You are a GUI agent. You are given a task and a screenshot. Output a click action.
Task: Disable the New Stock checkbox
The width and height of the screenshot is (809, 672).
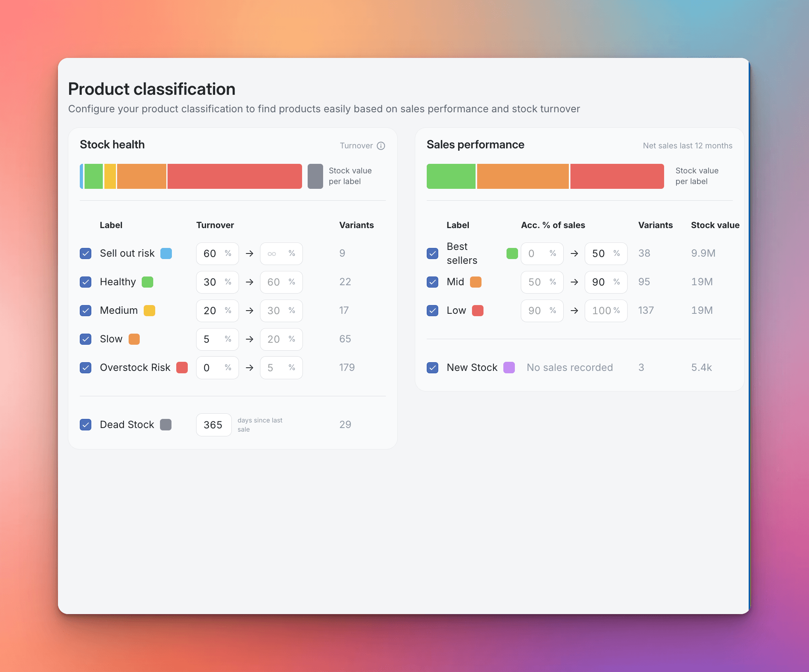point(433,368)
